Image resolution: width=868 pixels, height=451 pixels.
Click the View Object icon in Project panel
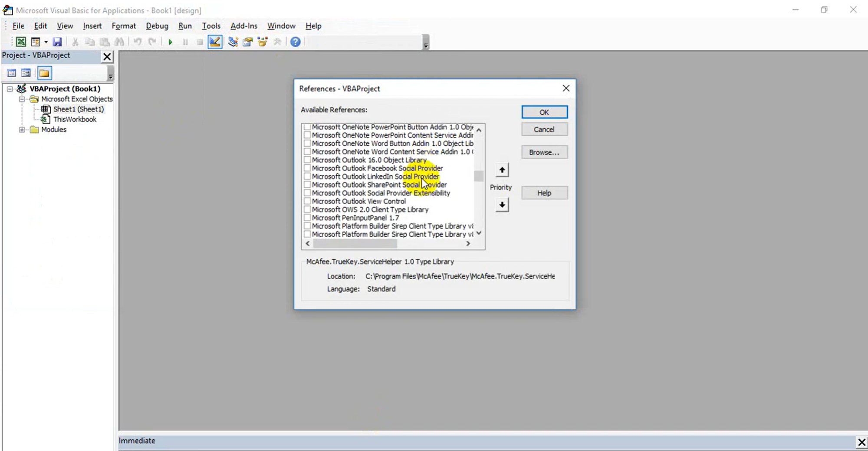click(26, 73)
